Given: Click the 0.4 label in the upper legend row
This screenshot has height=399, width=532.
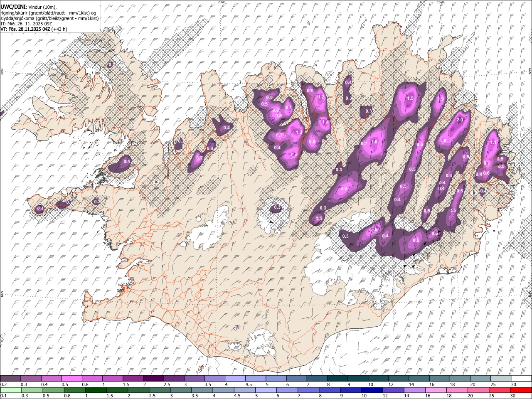Looking at the screenshot, I should 44,384.
